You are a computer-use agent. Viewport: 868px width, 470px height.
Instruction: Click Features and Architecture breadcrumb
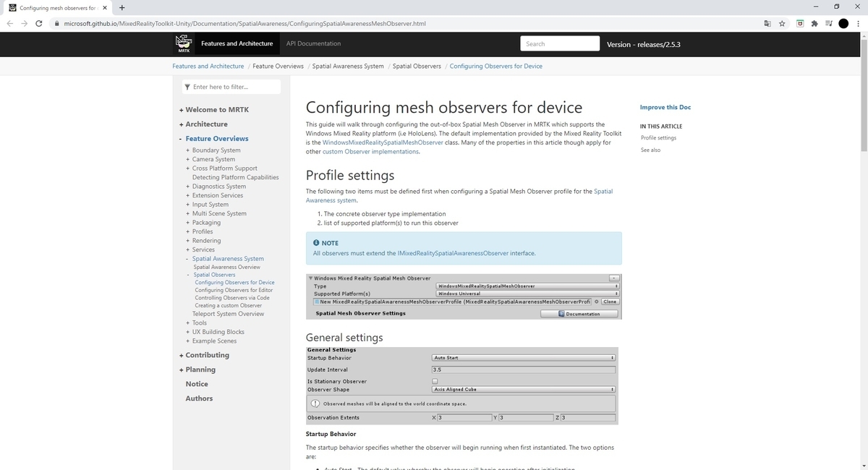(x=208, y=66)
